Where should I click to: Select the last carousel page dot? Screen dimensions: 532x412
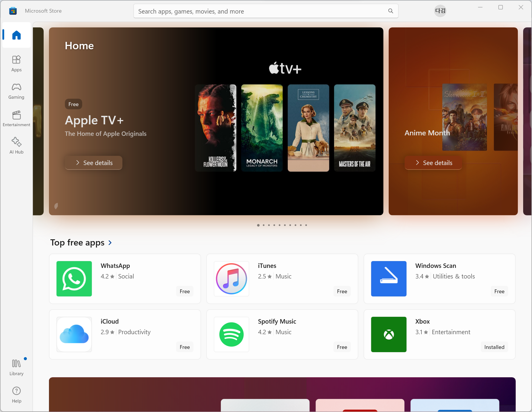[306, 225]
